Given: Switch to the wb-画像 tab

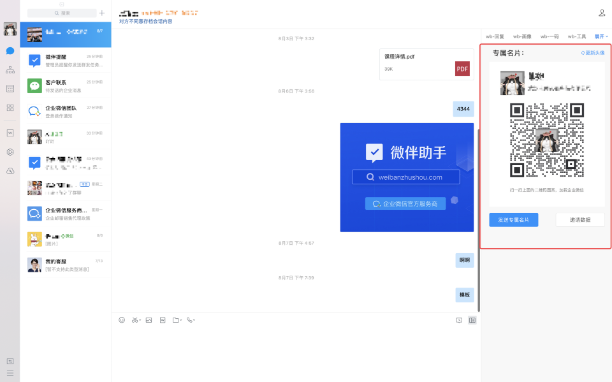Looking at the screenshot, I should coord(522,36).
